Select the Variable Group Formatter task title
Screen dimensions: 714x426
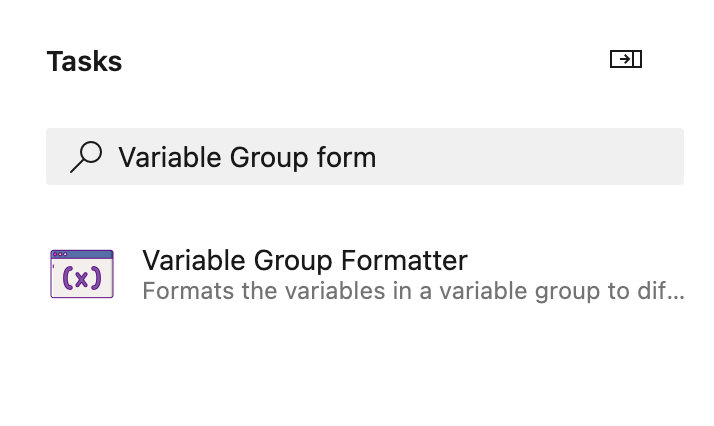(304, 261)
